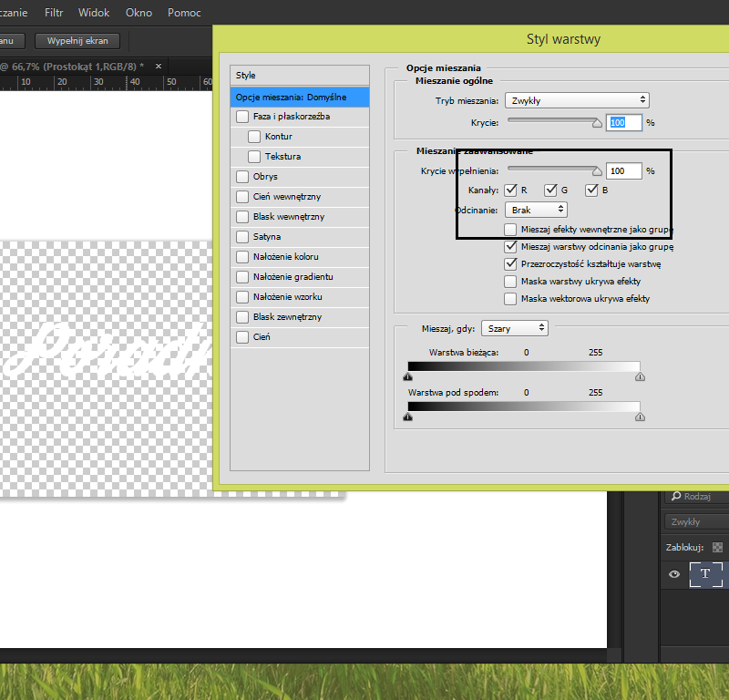Enable Faza i płaskorzeźba effect checkbox

click(242, 117)
